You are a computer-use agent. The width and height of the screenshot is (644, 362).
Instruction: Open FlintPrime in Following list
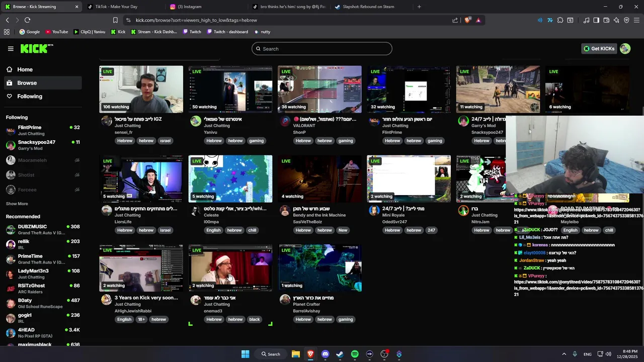point(43,130)
